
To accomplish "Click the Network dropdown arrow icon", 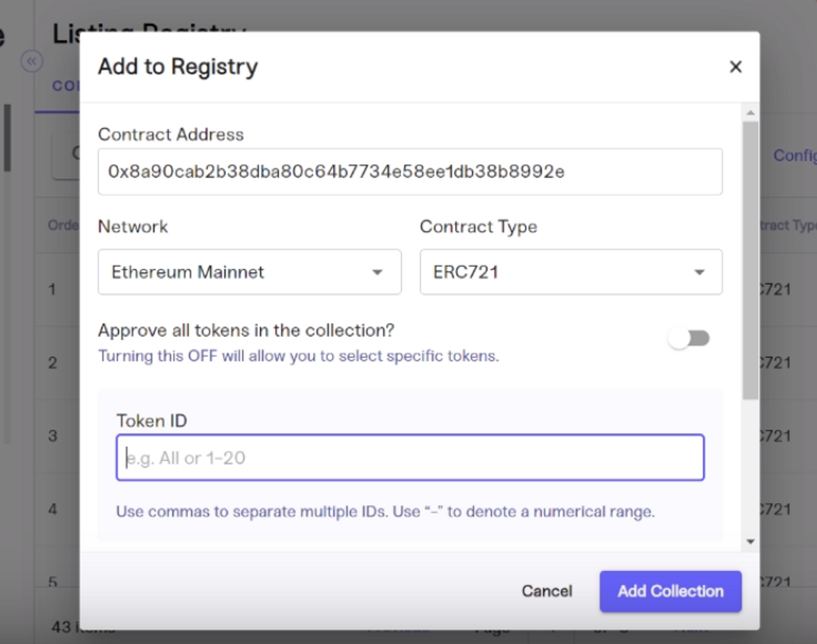I will click(377, 272).
